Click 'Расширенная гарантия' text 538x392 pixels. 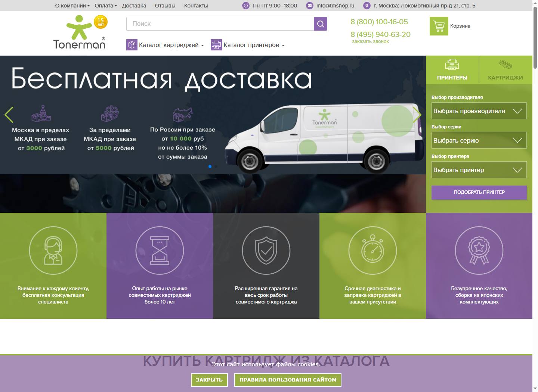pyautogui.click(x=266, y=295)
